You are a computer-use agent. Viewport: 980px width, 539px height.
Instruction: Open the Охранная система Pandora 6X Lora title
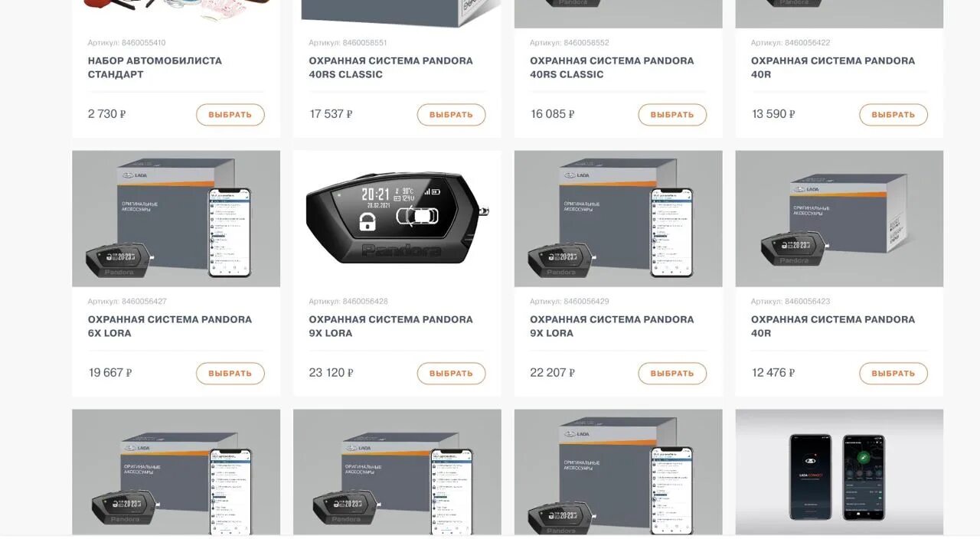(x=170, y=326)
